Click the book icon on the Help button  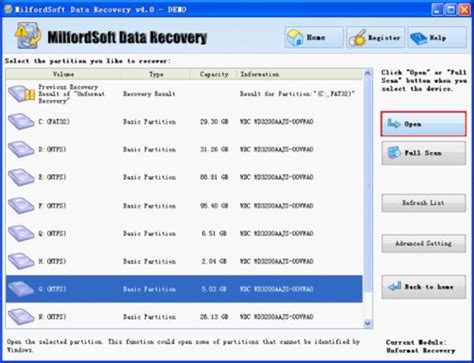click(419, 39)
